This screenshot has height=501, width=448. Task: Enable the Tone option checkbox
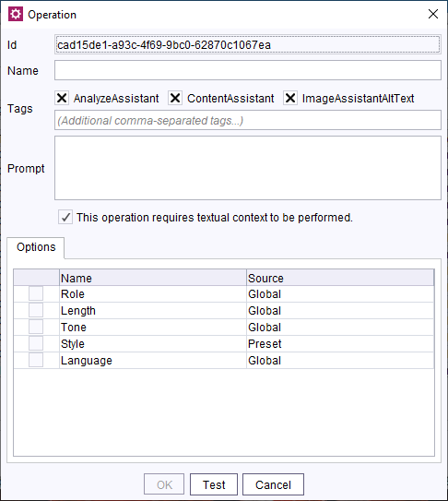(36, 327)
